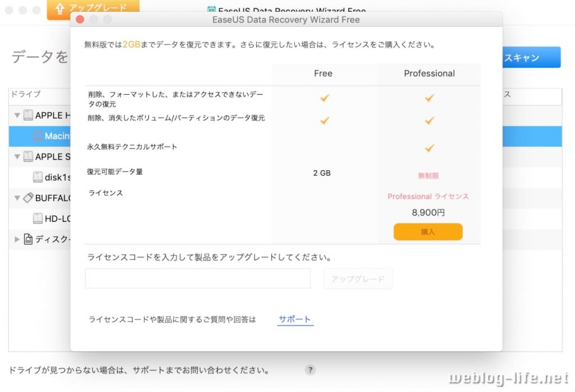The height and width of the screenshot is (392, 575).
Task: Click the ドライブ column header in main window
Action: [x=26, y=94]
